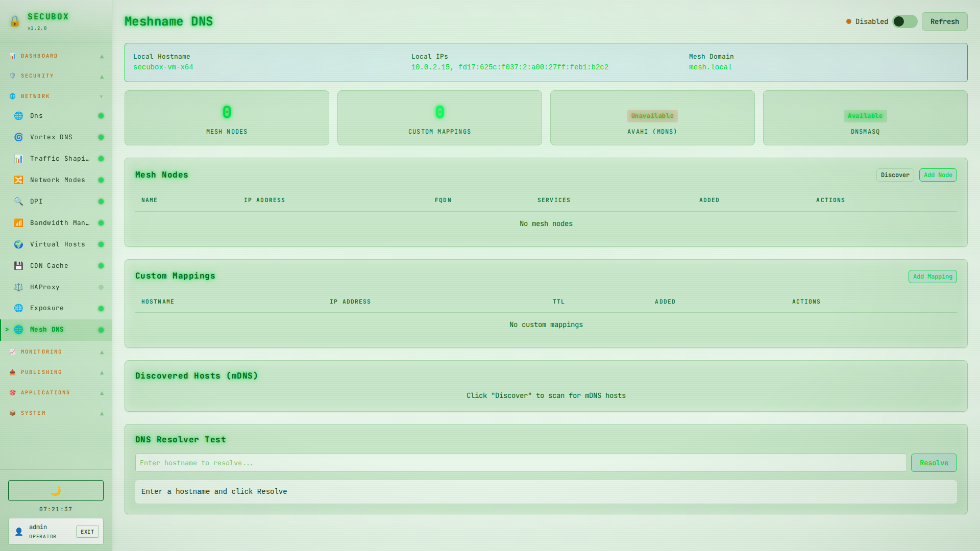
Task: Click the Vortex DNS swirl icon
Action: point(18,137)
